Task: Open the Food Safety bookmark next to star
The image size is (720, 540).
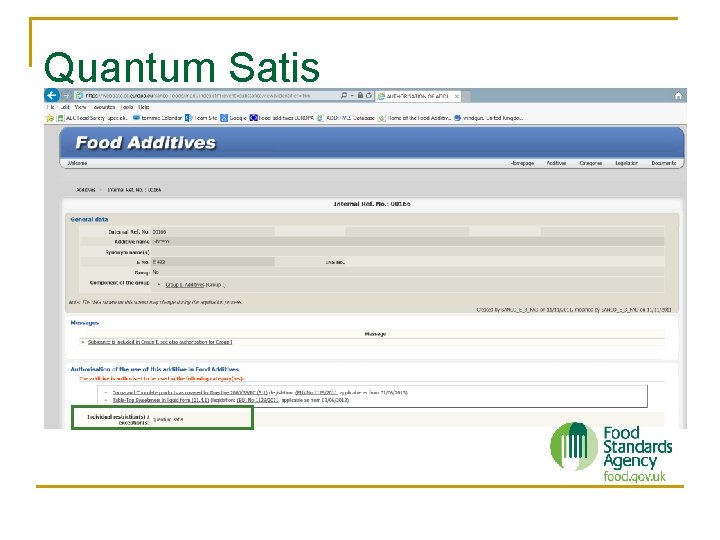Action: (x=92, y=118)
